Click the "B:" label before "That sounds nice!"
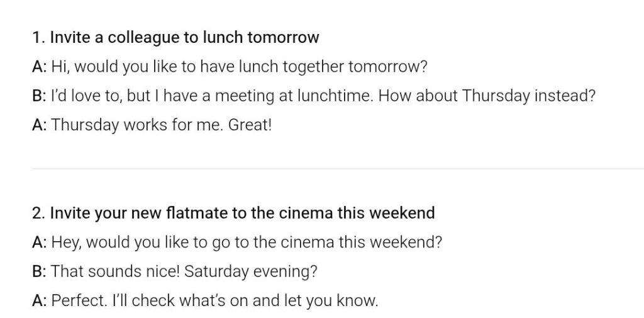644x318 pixels. [x=39, y=271]
